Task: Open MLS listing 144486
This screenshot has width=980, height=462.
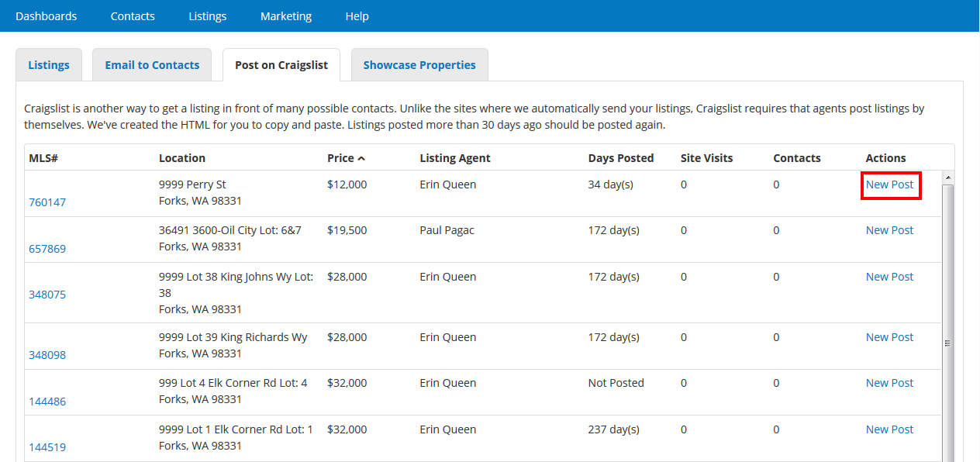Action: [x=47, y=402]
